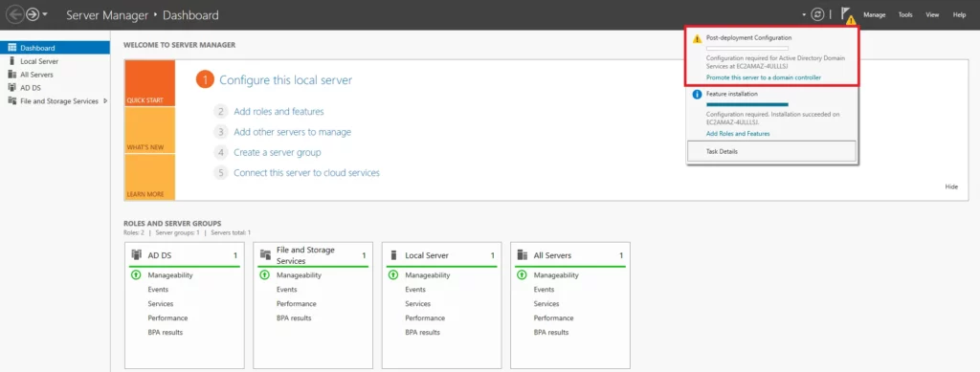Open the Manage menu
This screenshot has width=980, height=372.
click(875, 14)
